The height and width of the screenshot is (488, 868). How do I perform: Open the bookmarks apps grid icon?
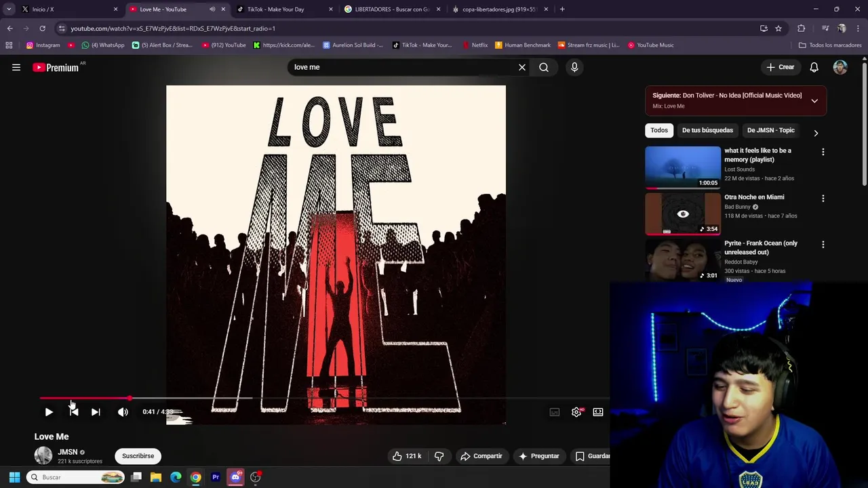click(x=9, y=45)
